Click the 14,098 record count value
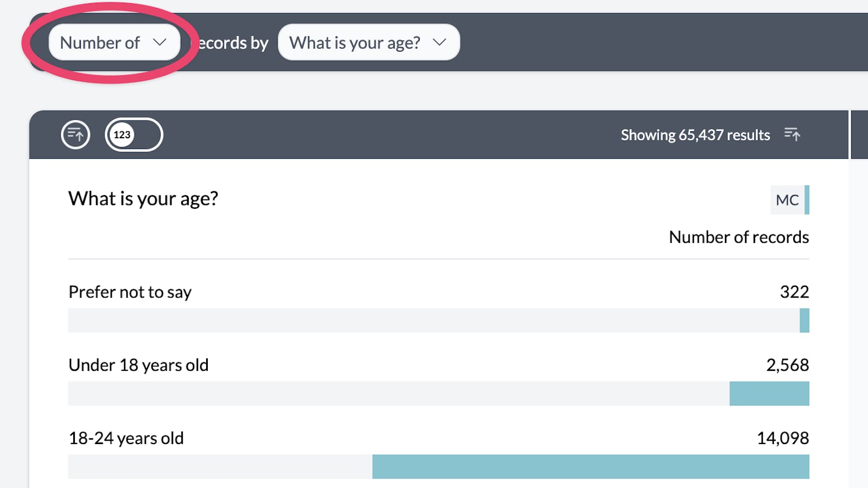 tap(782, 438)
